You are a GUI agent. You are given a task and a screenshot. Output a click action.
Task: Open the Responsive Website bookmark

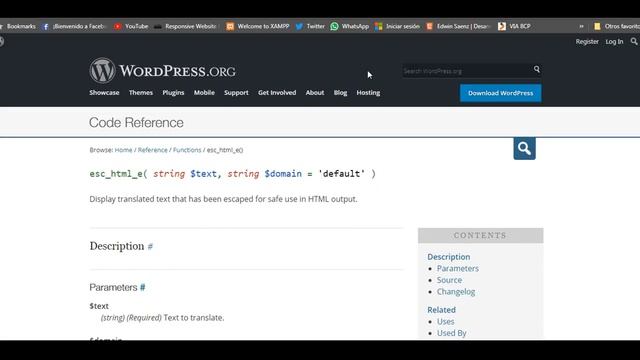pyautogui.click(x=185, y=27)
